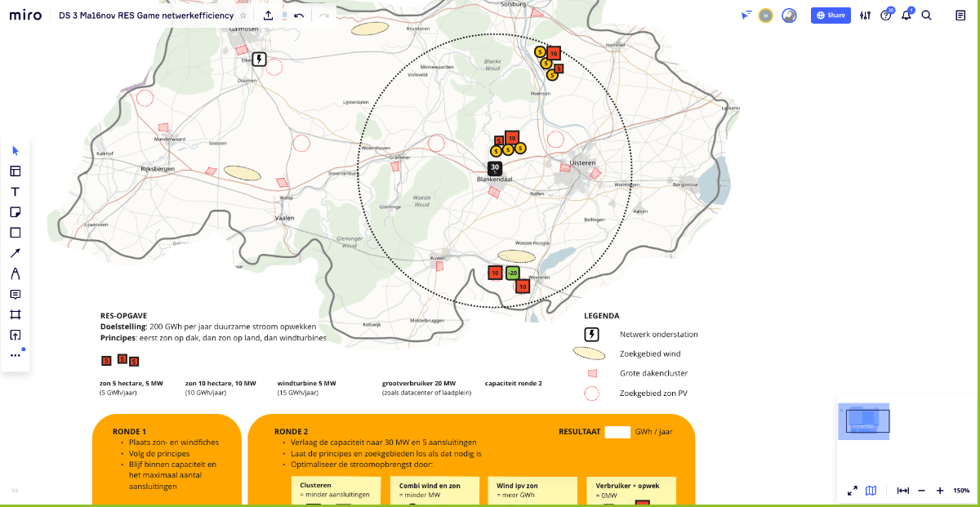Click the legend Zoekgebied zon PV circle

click(x=592, y=394)
